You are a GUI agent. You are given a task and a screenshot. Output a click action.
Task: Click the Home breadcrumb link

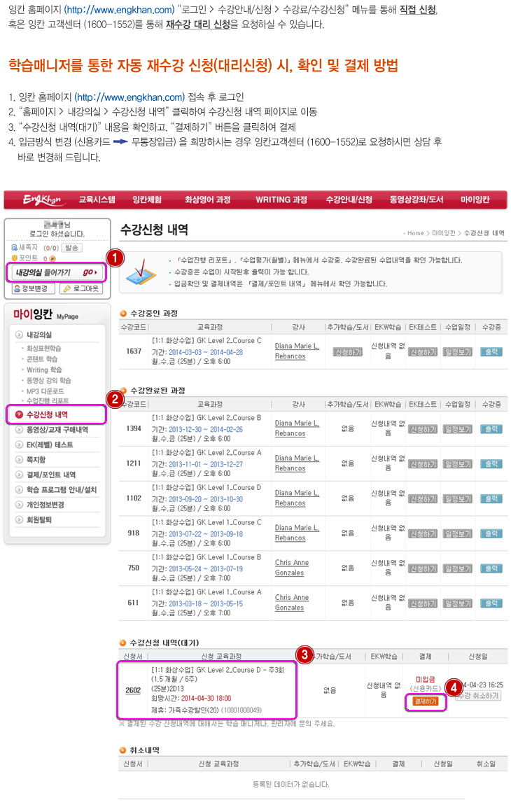(415, 234)
